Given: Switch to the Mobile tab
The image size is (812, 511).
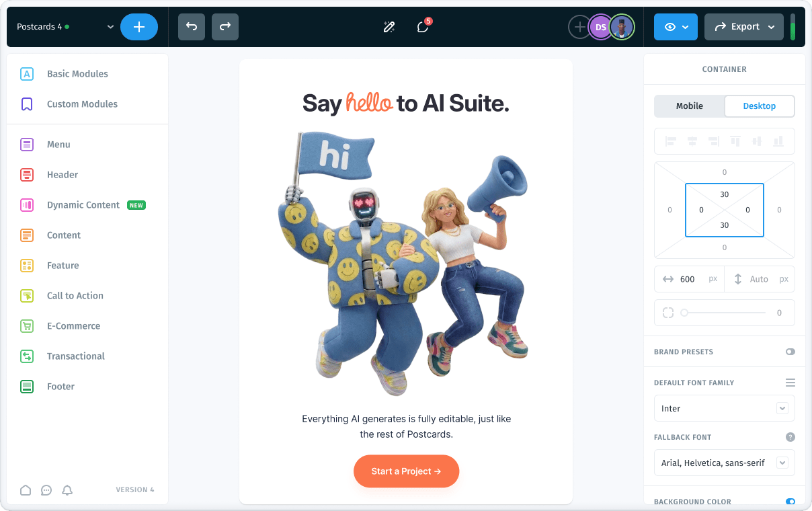Looking at the screenshot, I should click(x=690, y=106).
